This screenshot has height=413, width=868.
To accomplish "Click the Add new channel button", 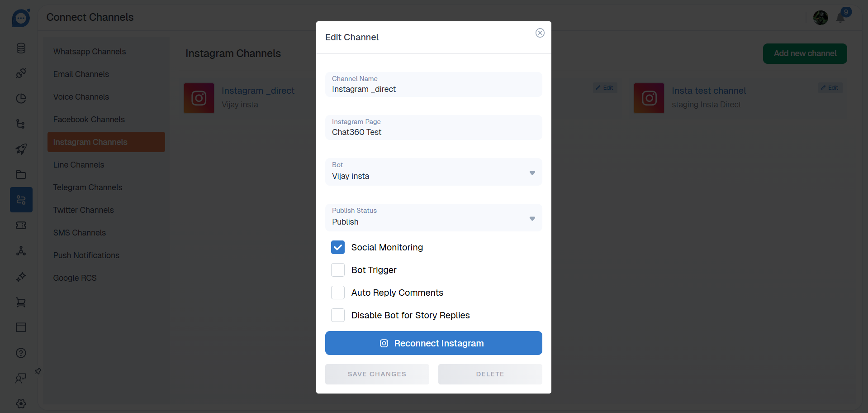I will point(805,53).
